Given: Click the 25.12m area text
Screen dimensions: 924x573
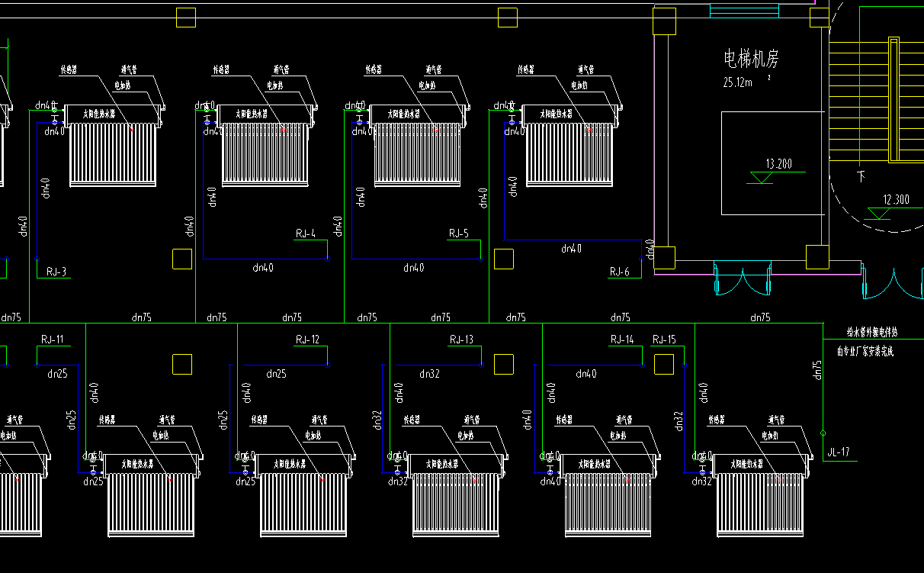Looking at the screenshot, I should click(x=737, y=82).
